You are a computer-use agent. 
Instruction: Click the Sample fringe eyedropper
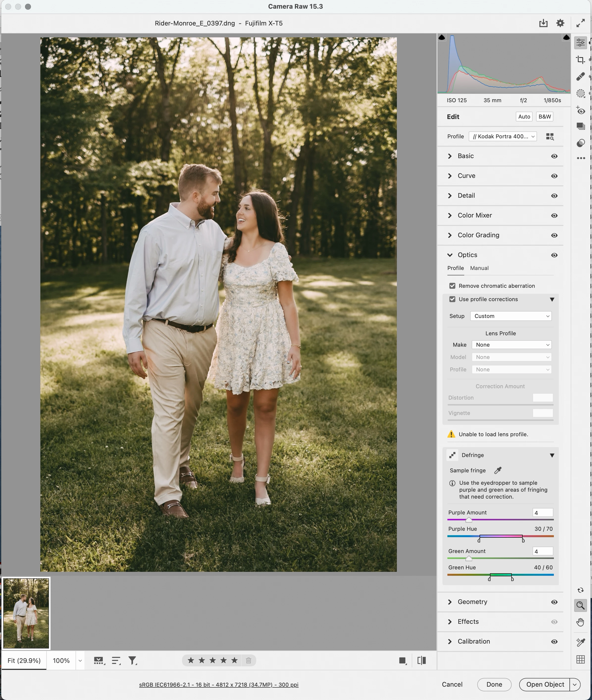[498, 470]
